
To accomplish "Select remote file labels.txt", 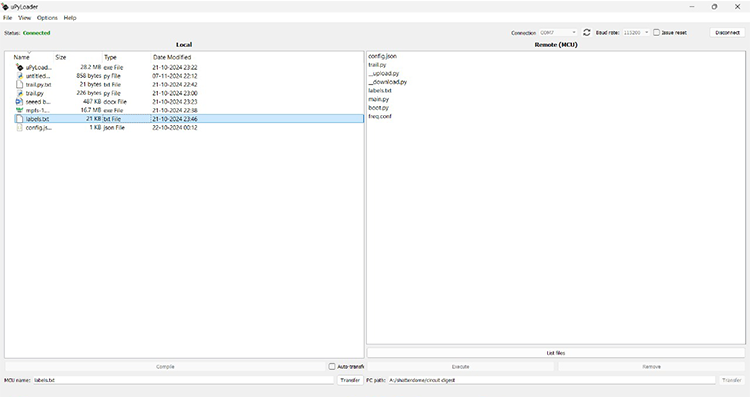I will pos(380,90).
